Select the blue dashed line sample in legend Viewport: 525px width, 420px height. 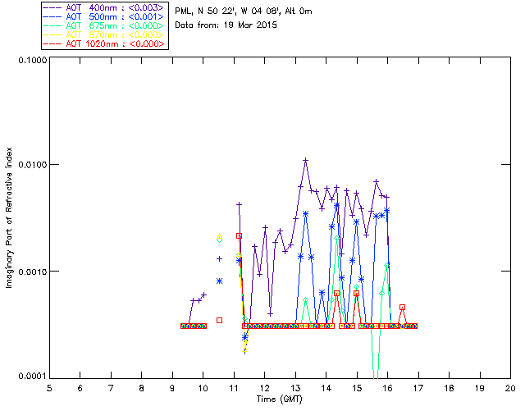tap(52, 16)
